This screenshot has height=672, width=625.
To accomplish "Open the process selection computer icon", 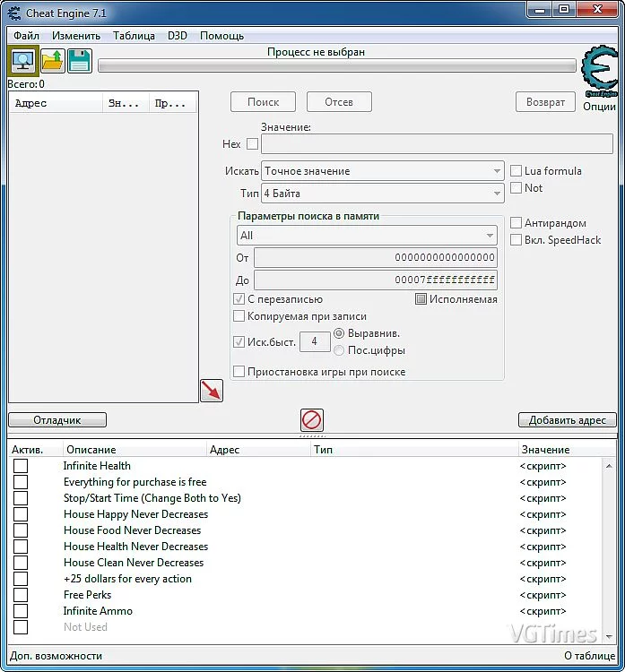I will point(23,61).
